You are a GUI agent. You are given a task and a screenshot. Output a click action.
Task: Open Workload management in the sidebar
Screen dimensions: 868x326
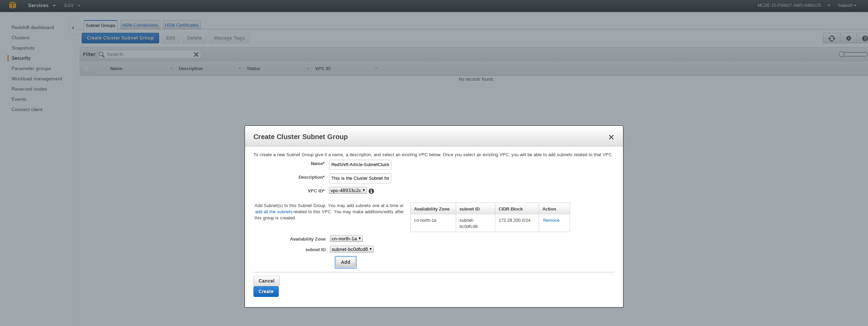37,79
